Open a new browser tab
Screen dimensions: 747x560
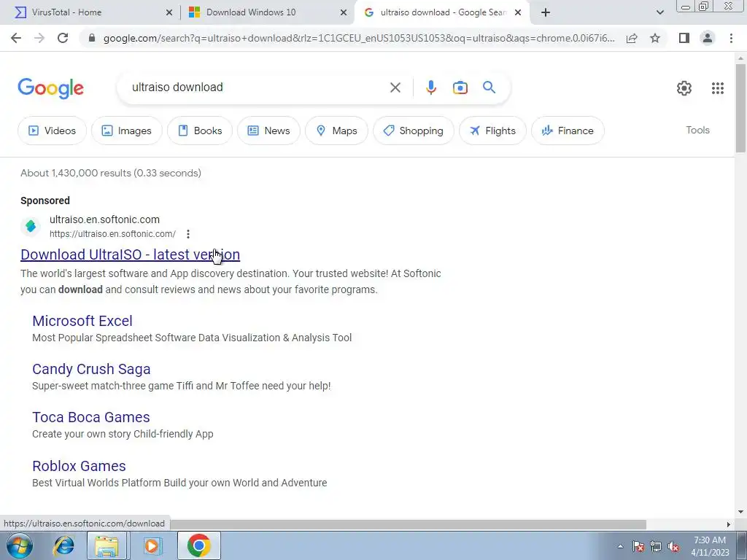546,12
